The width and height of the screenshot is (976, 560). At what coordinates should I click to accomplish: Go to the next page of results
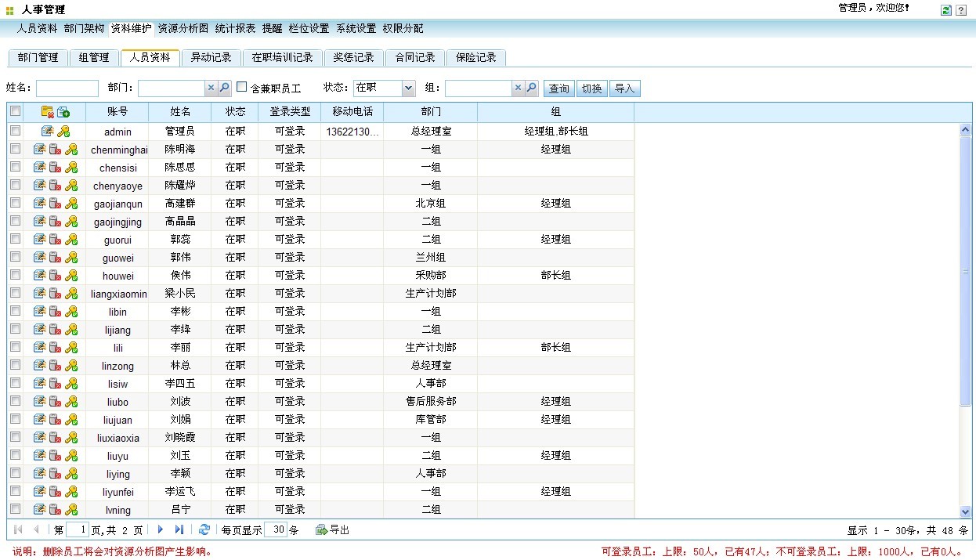click(x=161, y=529)
